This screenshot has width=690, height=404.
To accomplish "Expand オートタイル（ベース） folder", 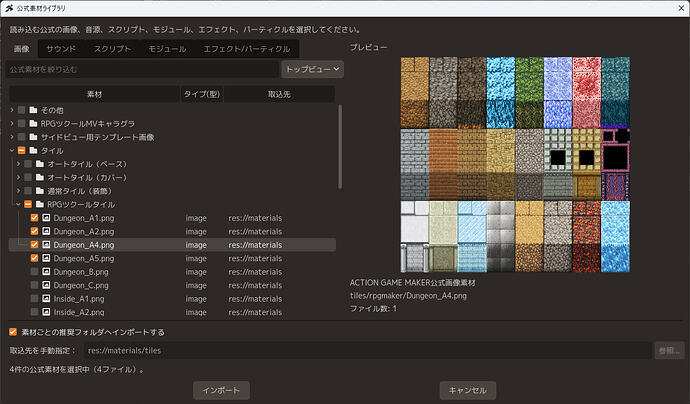I will click(18, 164).
